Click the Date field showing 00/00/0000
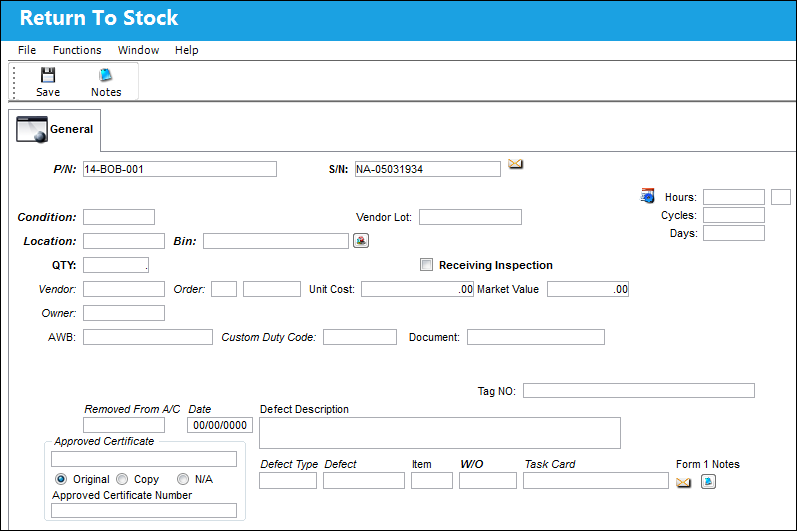The image size is (797, 531). tap(220, 425)
